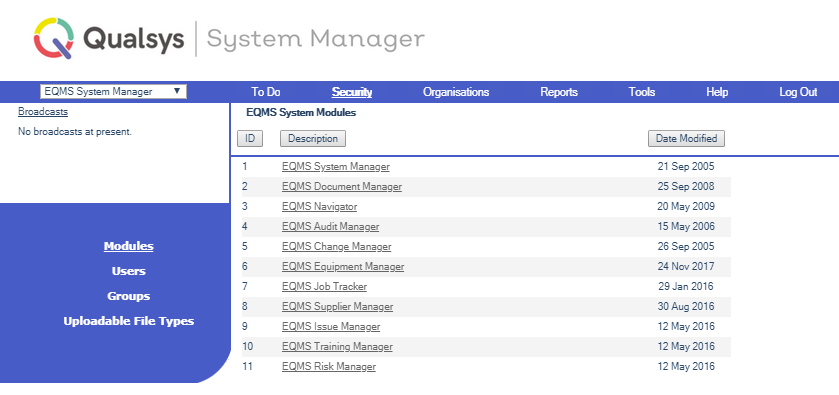
Task: Select Groups in the sidebar
Action: 128,296
